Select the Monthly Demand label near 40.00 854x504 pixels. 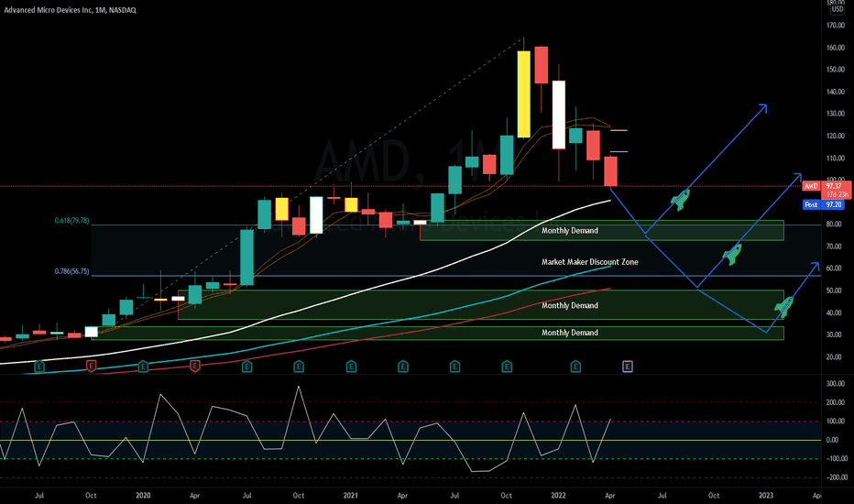coord(570,306)
